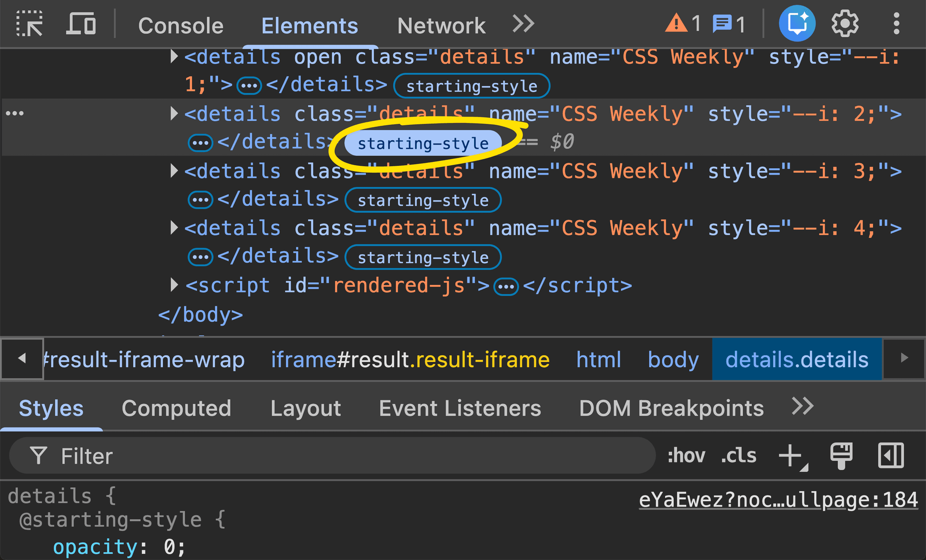The image size is (926, 560).
Task: Toggle the sidebar pane layout icon
Action: pyautogui.click(x=890, y=455)
